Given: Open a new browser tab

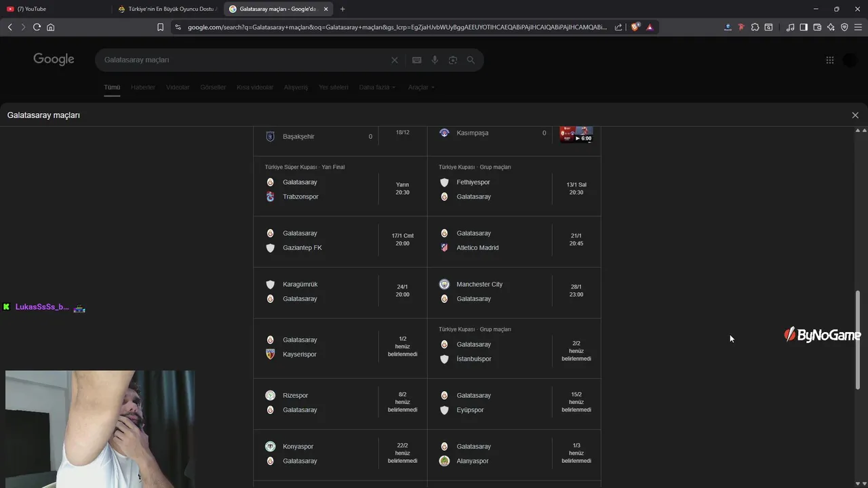Looking at the screenshot, I should [342, 9].
